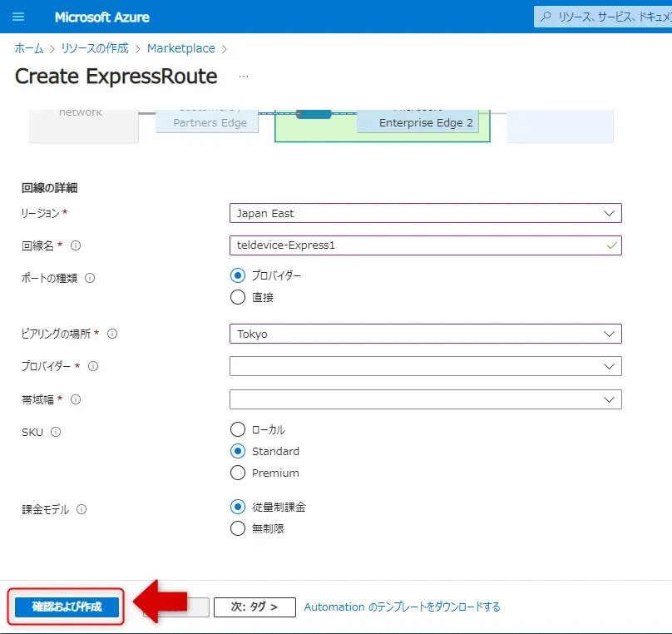Screen dimensions: 672x634
Task: Click info icon beside SKU
Action: click(56, 432)
